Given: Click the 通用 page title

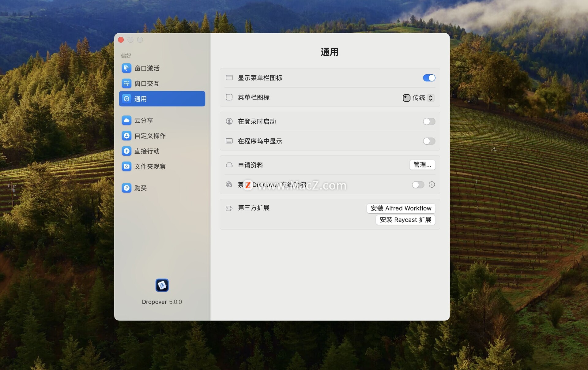Looking at the screenshot, I should click(x=330, y=52).
